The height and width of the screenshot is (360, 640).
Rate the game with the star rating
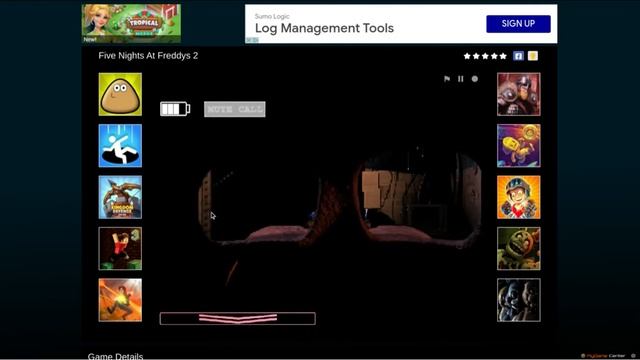coord(485,56)
